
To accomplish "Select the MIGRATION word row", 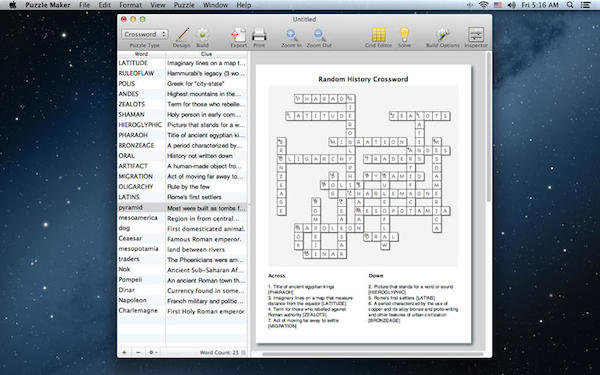I will [x=182, y=176].
